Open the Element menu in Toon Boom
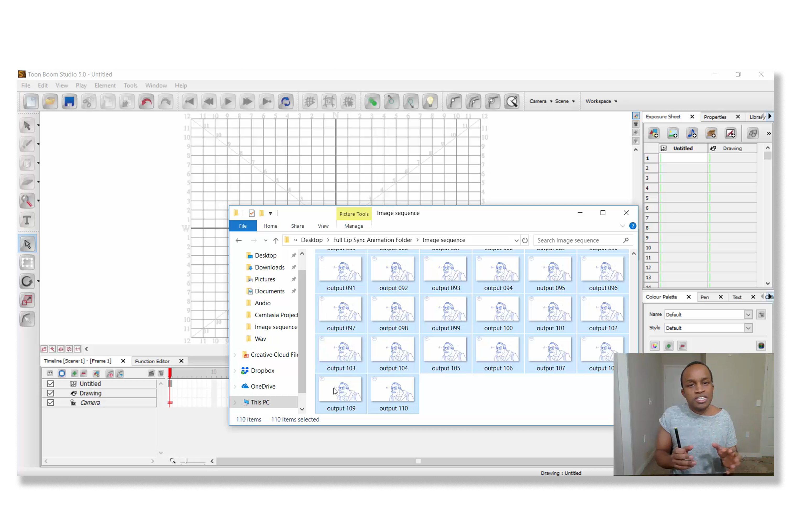 click(105, 85)
